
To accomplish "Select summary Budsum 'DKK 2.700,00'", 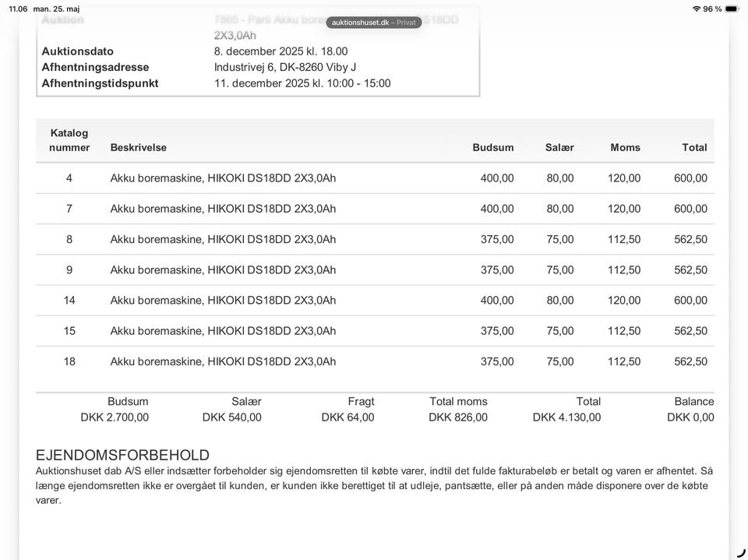I will pyautogui.click(x=115, y=417).
